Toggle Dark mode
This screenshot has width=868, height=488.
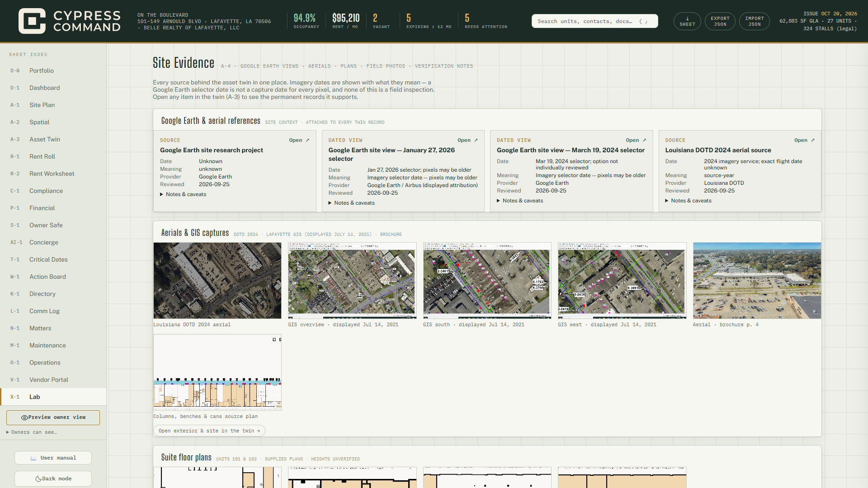53,479
